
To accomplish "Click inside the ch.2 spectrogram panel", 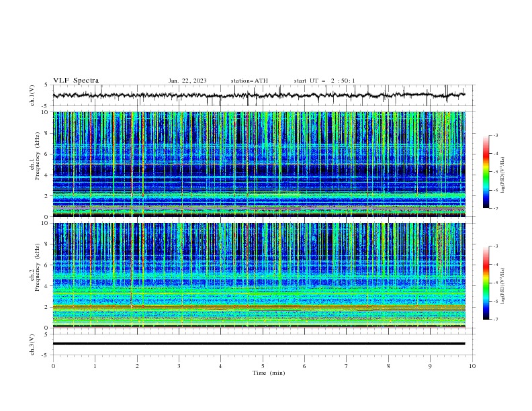I will click(259, 275).
